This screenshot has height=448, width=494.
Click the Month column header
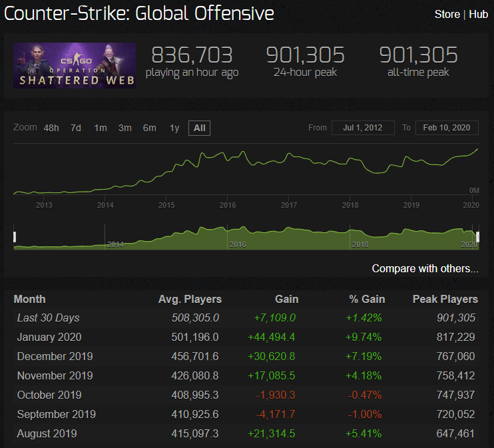[x=29, y=299]
